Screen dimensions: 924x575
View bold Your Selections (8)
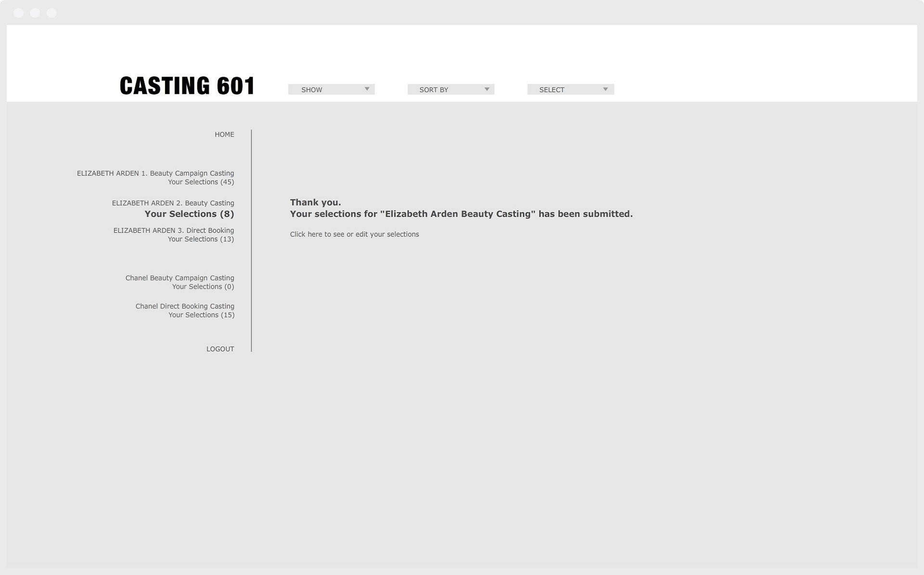click(x=189, y=214)
